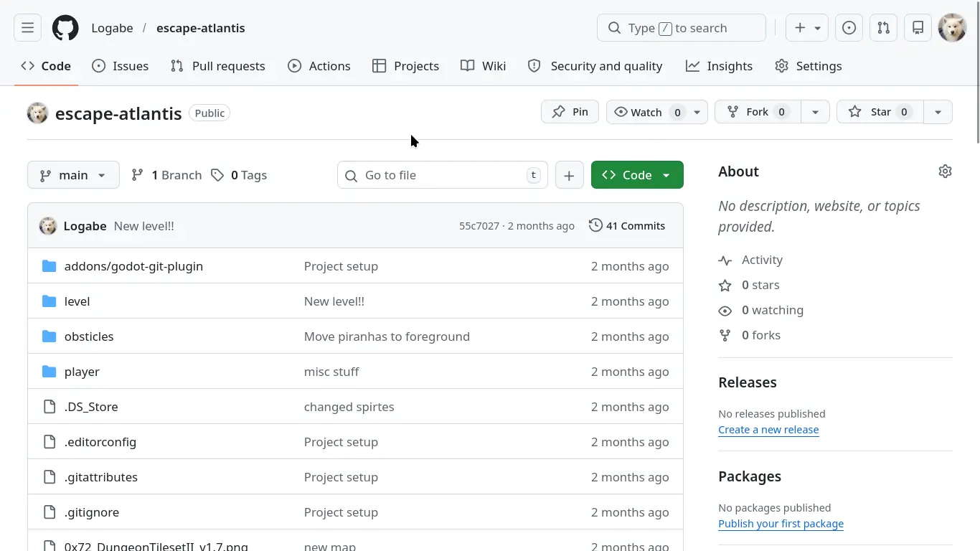This screenshot has height=551, width=980.
Task: Switch to the Wiki tab
Action: coord(484,66)
